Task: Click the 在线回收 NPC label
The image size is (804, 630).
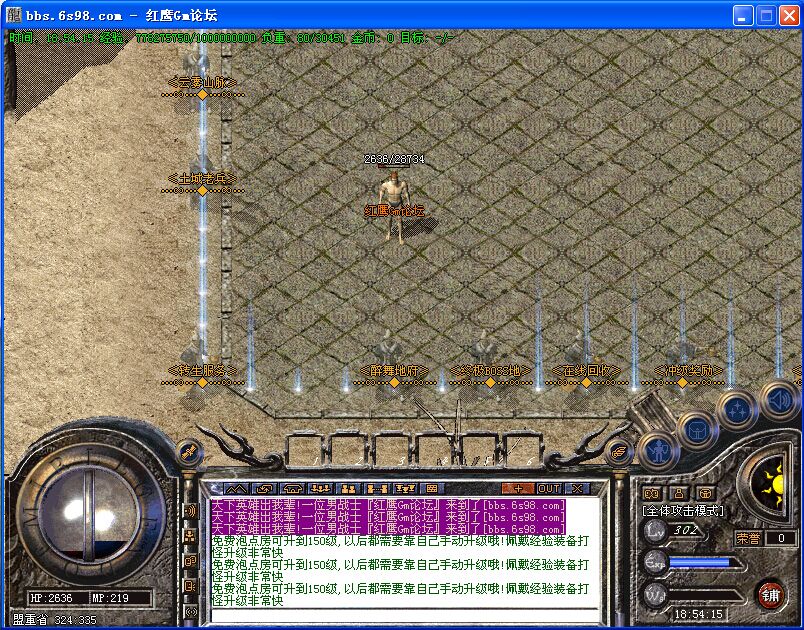Action: 585,371
